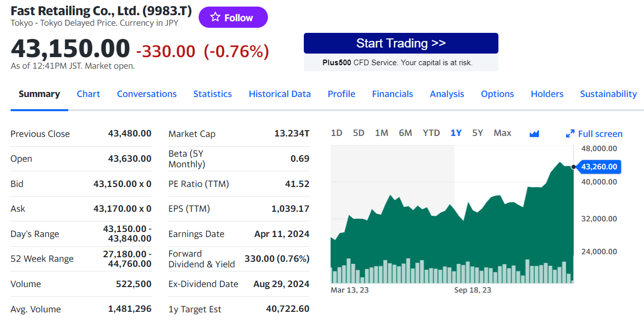
Task: Set the chart range to 6M
Action: [x=405, y=133]
